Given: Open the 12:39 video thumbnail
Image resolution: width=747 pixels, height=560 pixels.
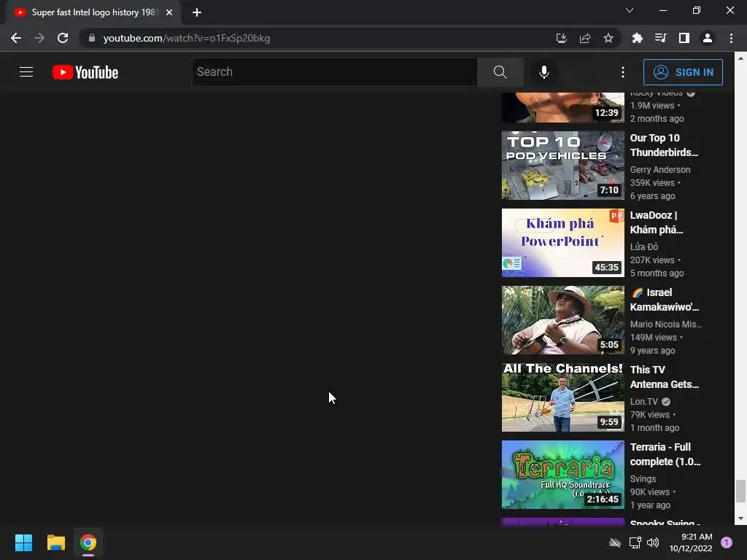Looking at the screenshot, I should pos(562,107).
